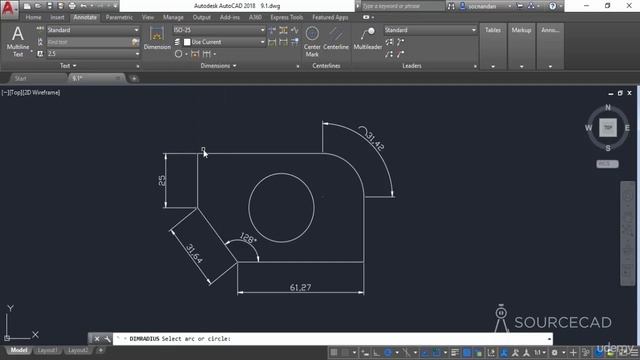Close the command line with X icon

point(97,339)
